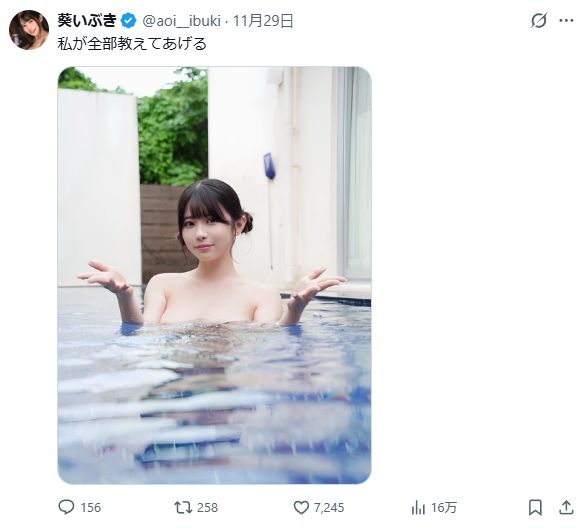Click the 156 replies count
This screenshot has height=528, width=584.
click(91, 508)
